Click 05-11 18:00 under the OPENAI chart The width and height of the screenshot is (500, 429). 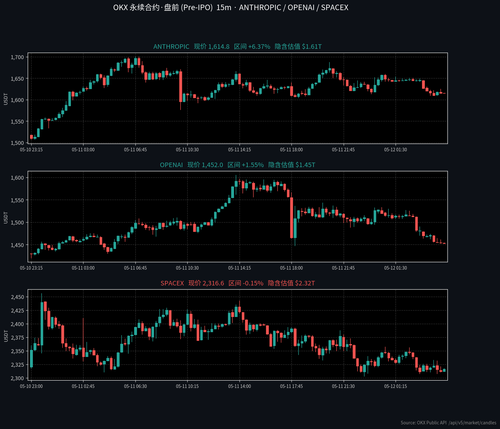[x=291, y=268]
